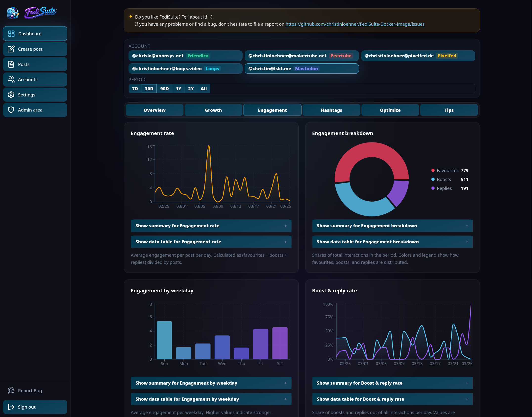Screen dimensions: 532x417
Task: Expand the summary for Boost & reply rate
Action: (392, 383)
